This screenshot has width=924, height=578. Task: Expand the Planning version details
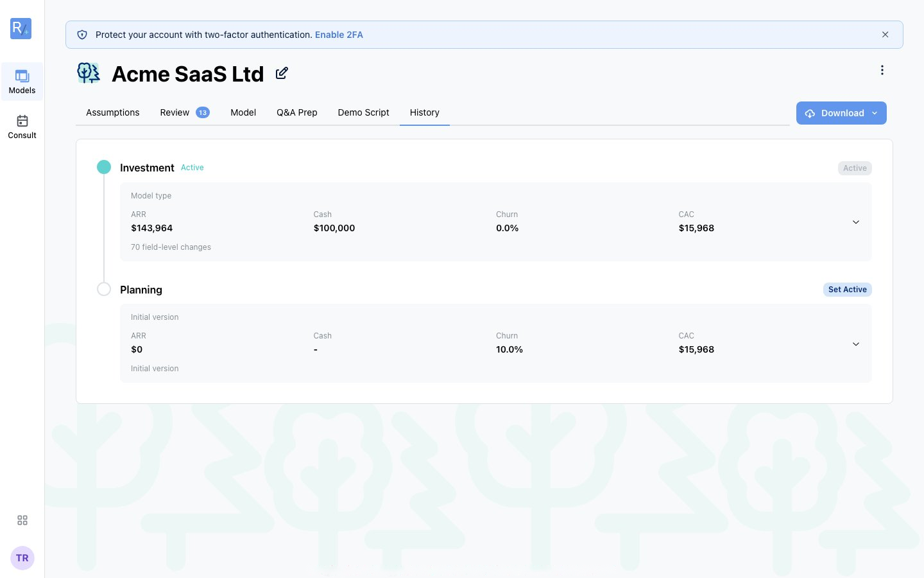(856, 344)
